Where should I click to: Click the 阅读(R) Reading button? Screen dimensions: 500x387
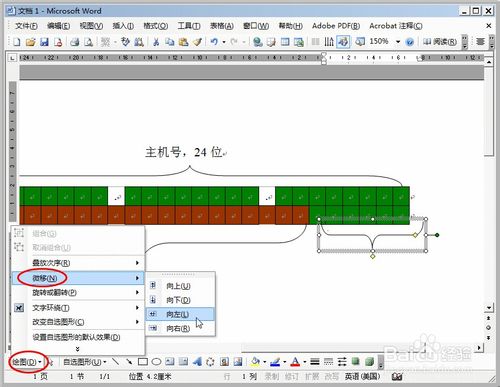click(440, 42)
